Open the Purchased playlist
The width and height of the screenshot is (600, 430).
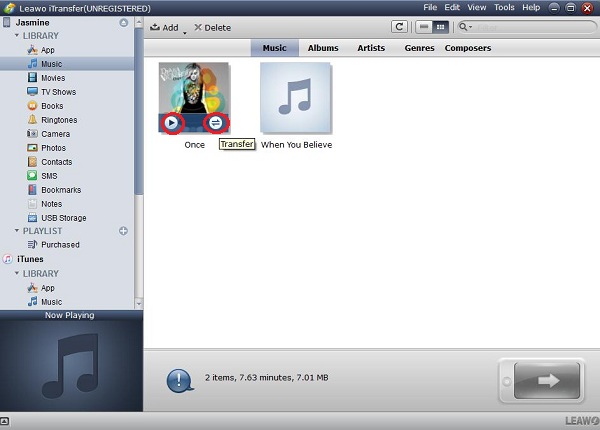point(53,244)
